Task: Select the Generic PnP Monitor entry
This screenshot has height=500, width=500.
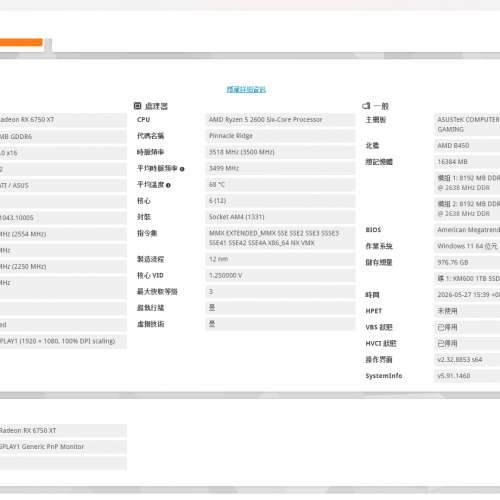Action: 63,447
